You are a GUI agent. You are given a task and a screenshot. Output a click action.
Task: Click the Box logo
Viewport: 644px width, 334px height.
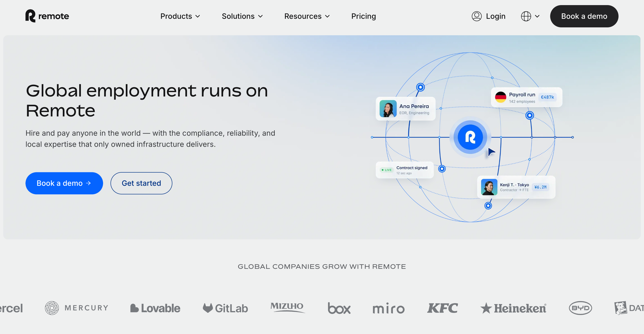339,308
